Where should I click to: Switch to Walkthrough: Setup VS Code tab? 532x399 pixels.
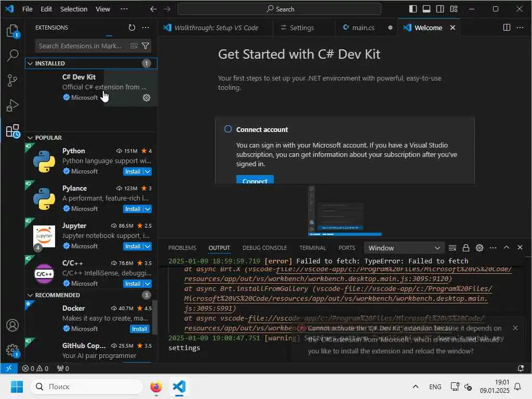(216, 28)
